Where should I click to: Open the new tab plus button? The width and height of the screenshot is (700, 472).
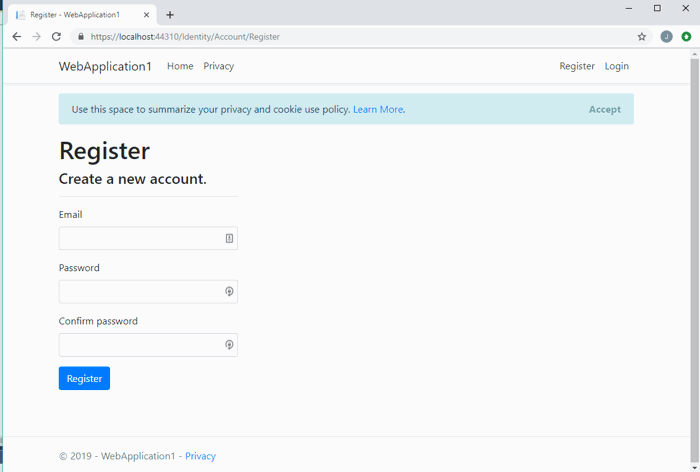(170, 15)
